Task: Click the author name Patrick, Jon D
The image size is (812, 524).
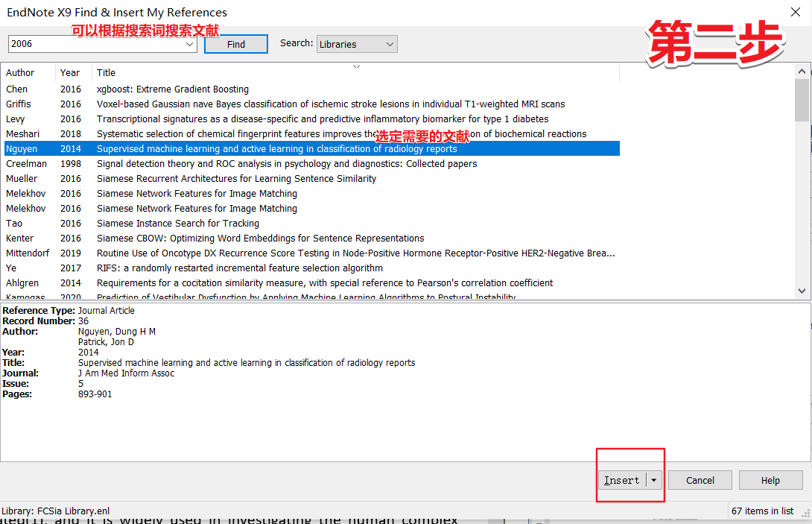Action: pos(107,342)
